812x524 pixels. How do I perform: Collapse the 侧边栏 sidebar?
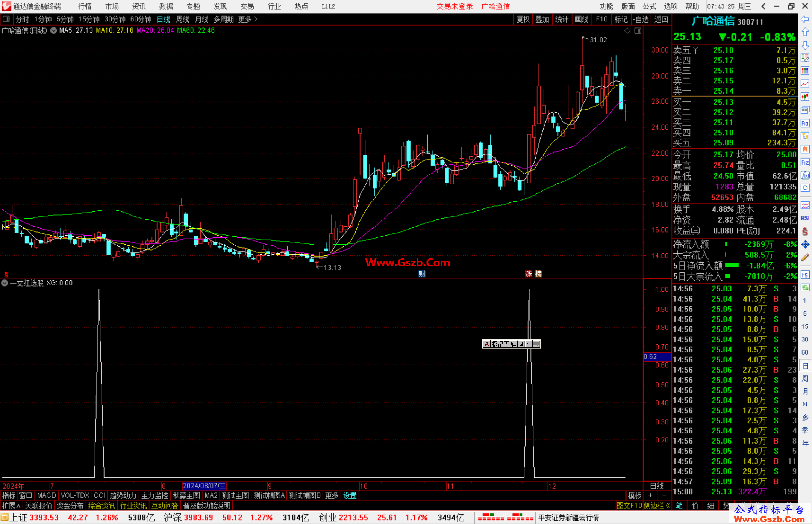(x=657, y=506)
